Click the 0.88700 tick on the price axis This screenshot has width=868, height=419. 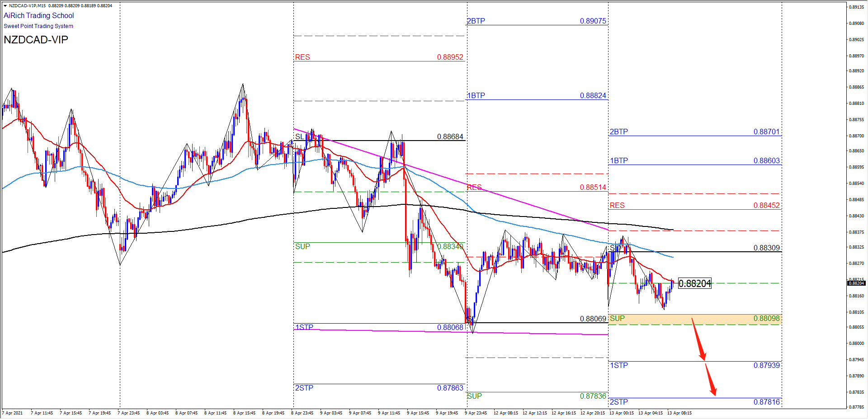[857, 136]
